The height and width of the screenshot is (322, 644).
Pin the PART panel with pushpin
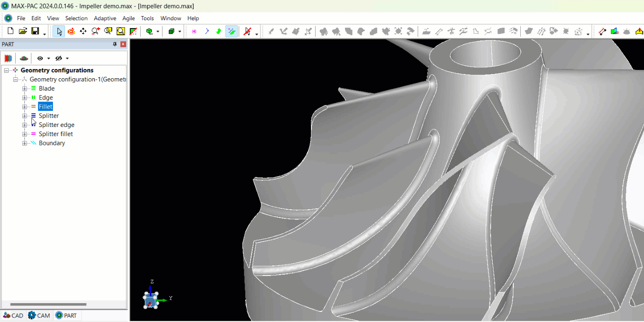[x=115, y=44]
